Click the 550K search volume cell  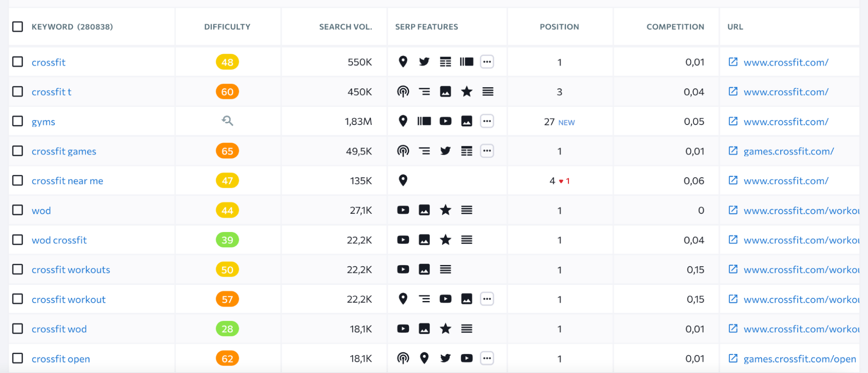[360, 62]
